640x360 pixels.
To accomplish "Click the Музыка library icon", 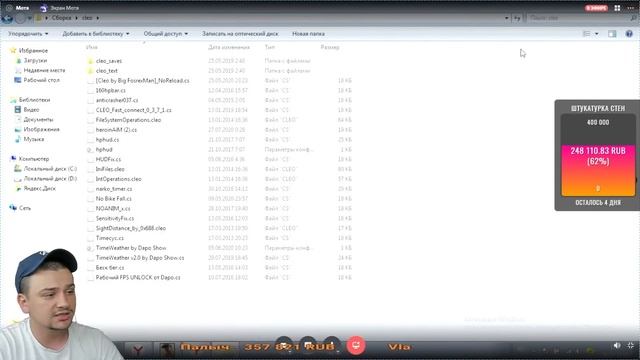I will point(18,140).
